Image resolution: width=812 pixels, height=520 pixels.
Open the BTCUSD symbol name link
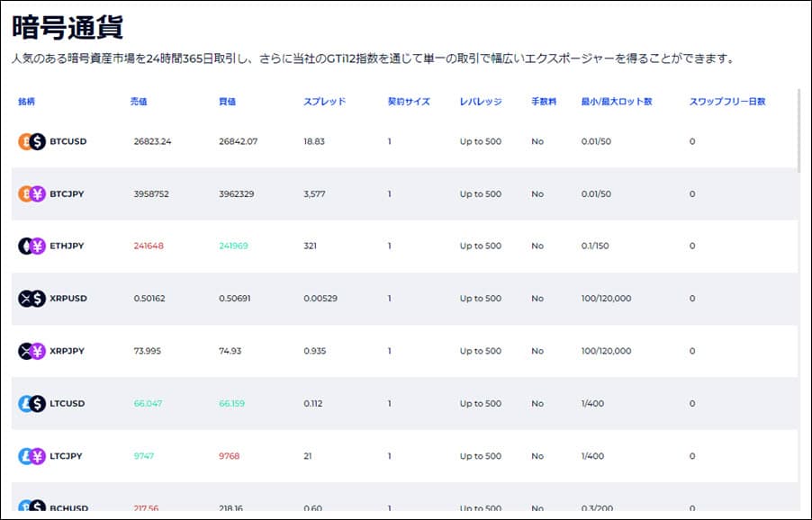[x=68, y=141]
